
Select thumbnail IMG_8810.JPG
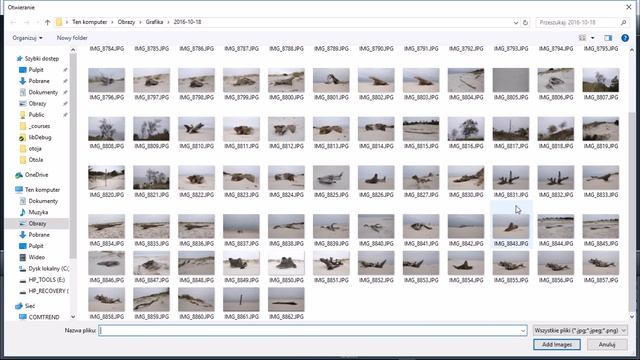pyautogui.click(x=196, y=129)
